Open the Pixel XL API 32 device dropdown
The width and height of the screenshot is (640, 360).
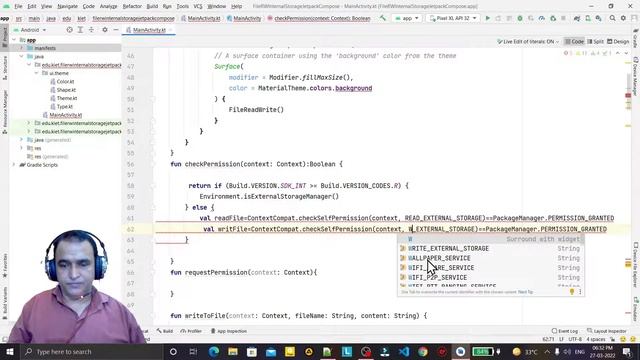[x=453, y=18]
